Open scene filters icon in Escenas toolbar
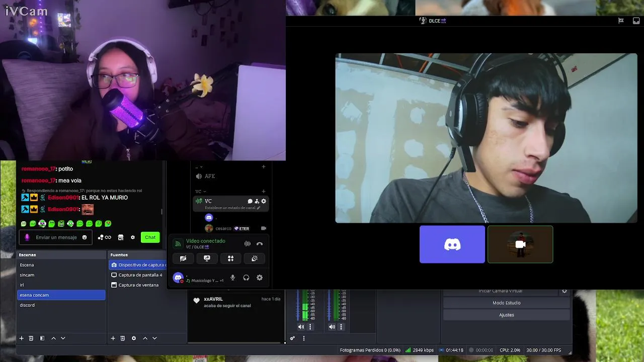 42,338
